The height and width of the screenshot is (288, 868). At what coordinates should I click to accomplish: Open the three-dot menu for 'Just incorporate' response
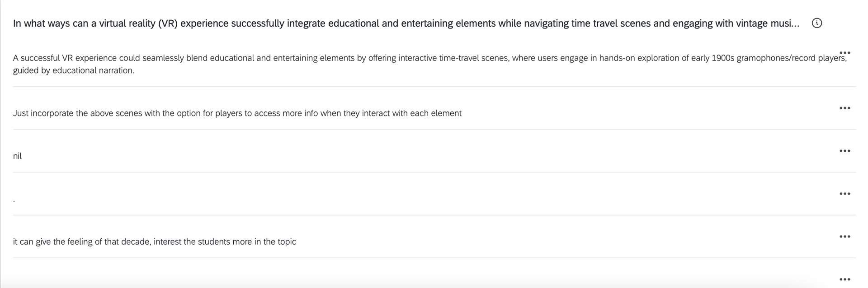coord(844,108)
